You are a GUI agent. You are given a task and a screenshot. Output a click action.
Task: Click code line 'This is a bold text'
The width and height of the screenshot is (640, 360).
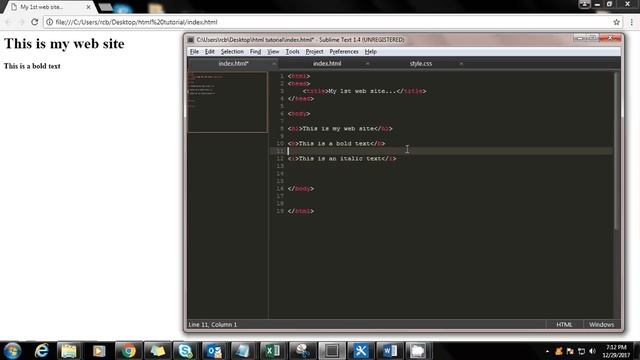[336, 143]
